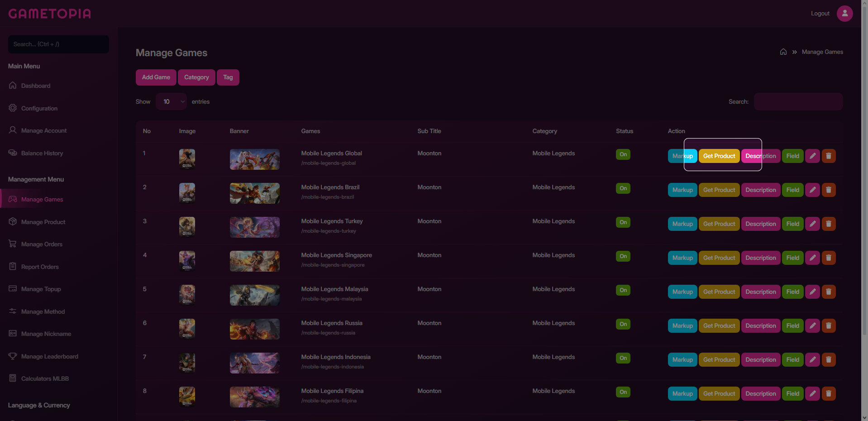Screen dimensions: 868x421
Task: Click the Mobile Legends Global banner image
Action: (255, 159)
